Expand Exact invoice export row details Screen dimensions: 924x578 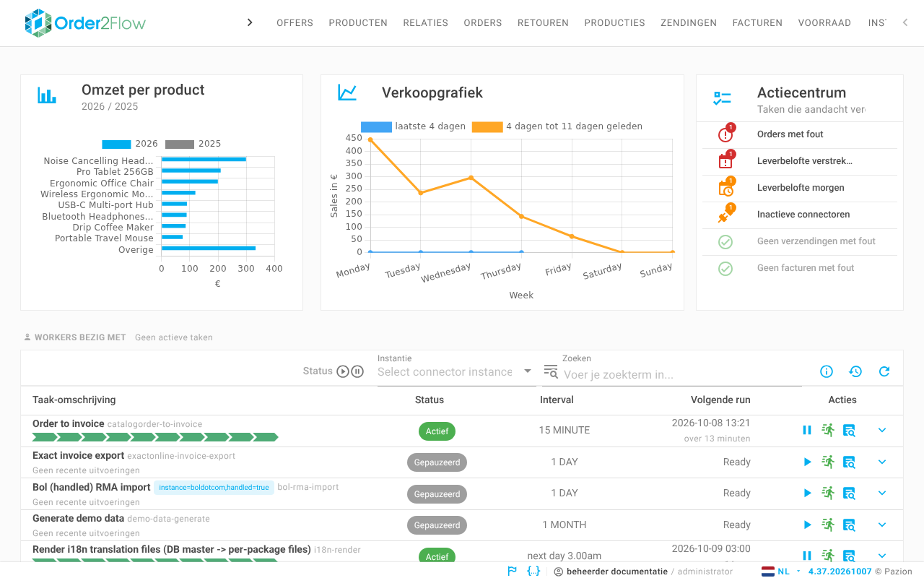point(882,462)
